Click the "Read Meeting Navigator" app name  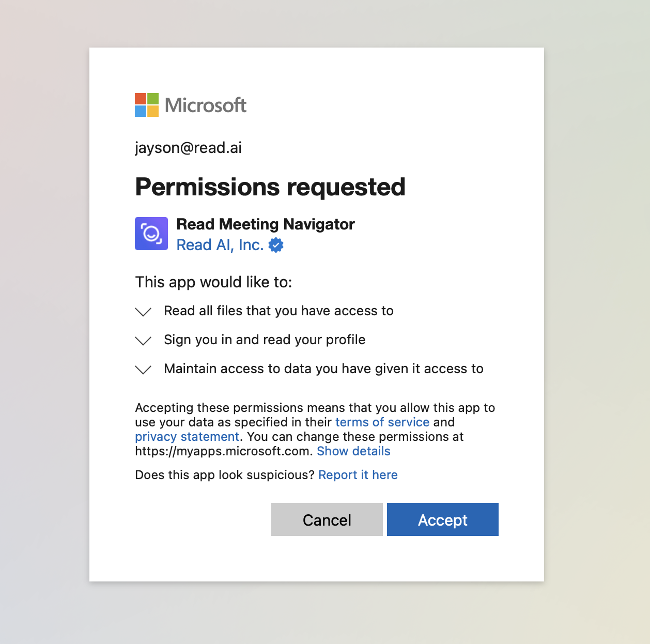pyautogui.click(x=266, y=224)
